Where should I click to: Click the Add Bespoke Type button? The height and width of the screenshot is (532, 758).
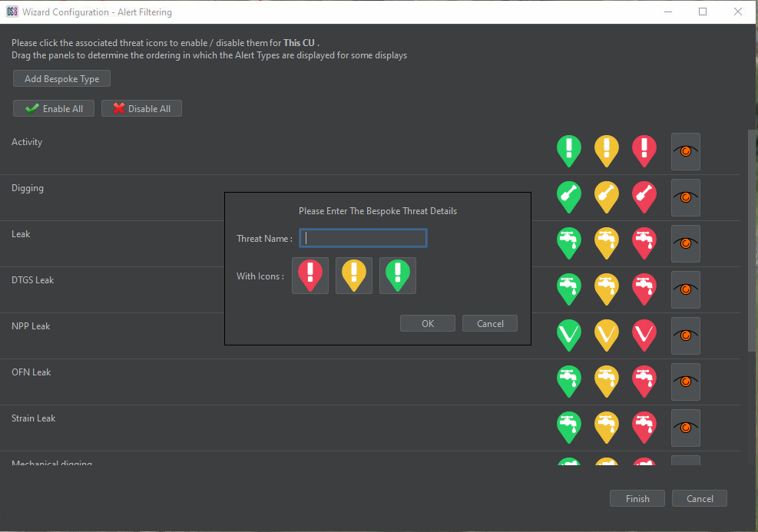click(x=61, y=79)
